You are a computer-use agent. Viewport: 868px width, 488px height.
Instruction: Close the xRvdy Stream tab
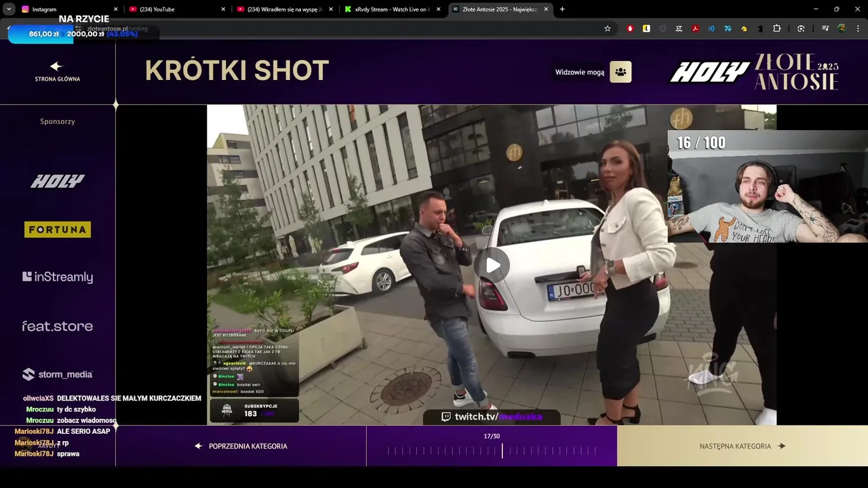tap(438, 9)
